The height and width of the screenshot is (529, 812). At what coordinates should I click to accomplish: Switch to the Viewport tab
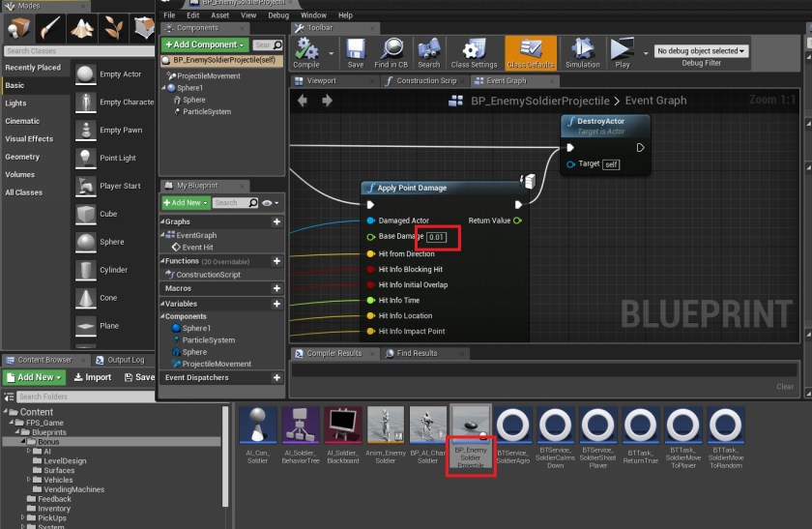(x=322, y=81)
